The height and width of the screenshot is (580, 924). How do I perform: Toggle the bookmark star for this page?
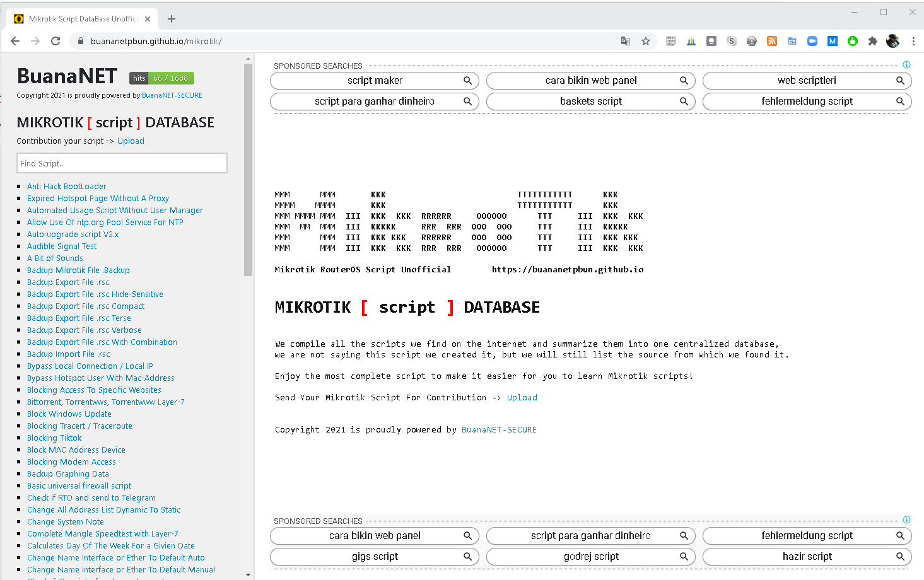[x=646, y=41]
